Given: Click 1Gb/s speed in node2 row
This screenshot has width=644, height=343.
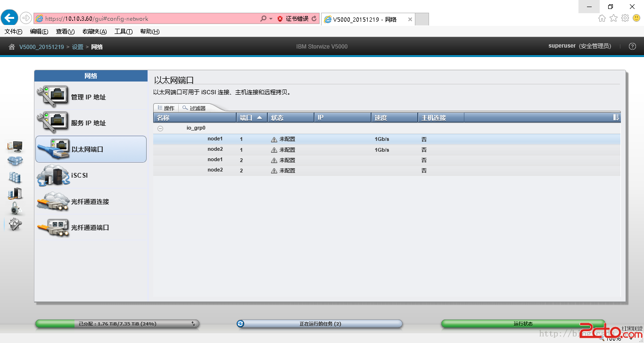Looking at the screenshot, I should pos(382,150).
